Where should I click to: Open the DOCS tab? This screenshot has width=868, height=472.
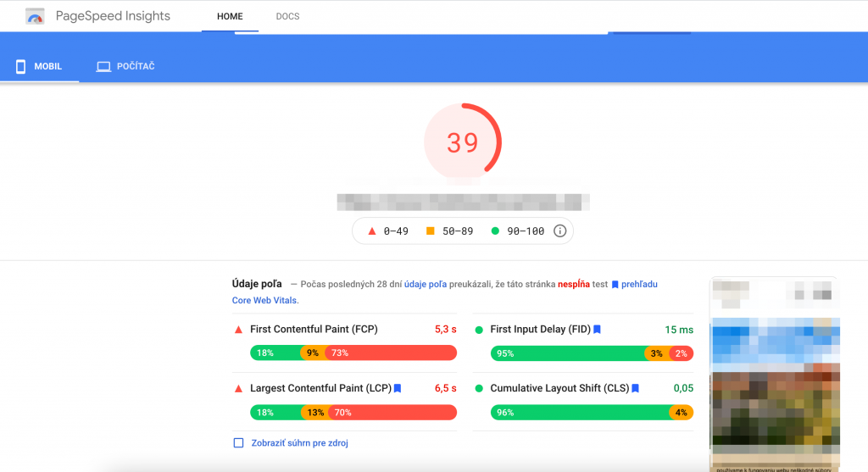288,17
